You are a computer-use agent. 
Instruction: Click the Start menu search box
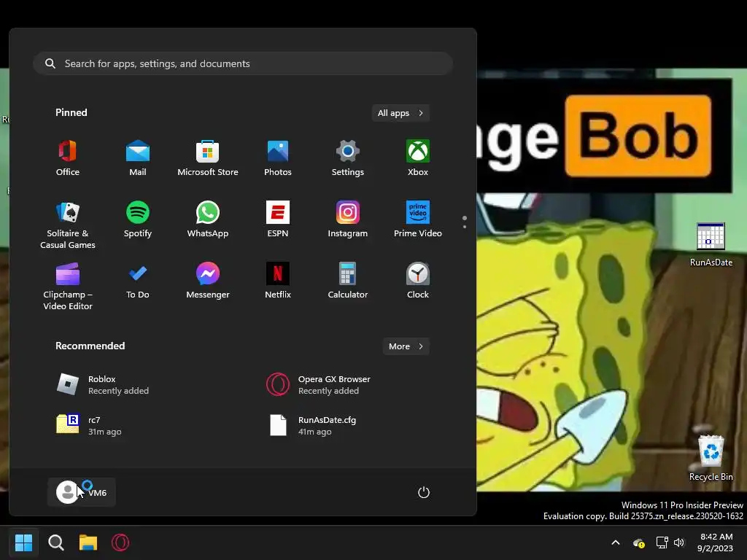pos(243,63)
